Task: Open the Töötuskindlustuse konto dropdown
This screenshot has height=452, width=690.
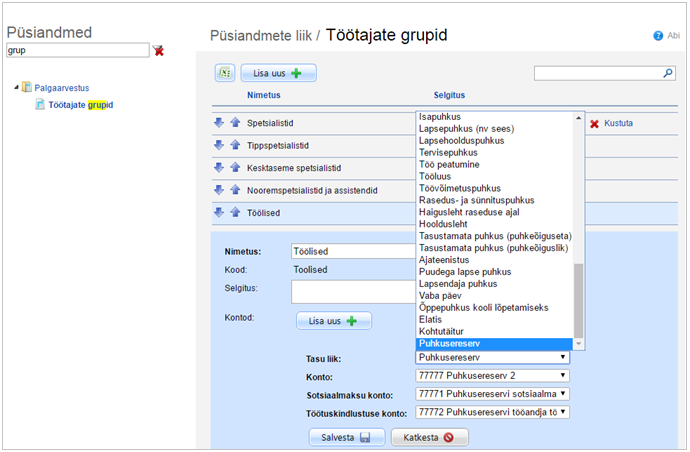Action: click(493, 412)
